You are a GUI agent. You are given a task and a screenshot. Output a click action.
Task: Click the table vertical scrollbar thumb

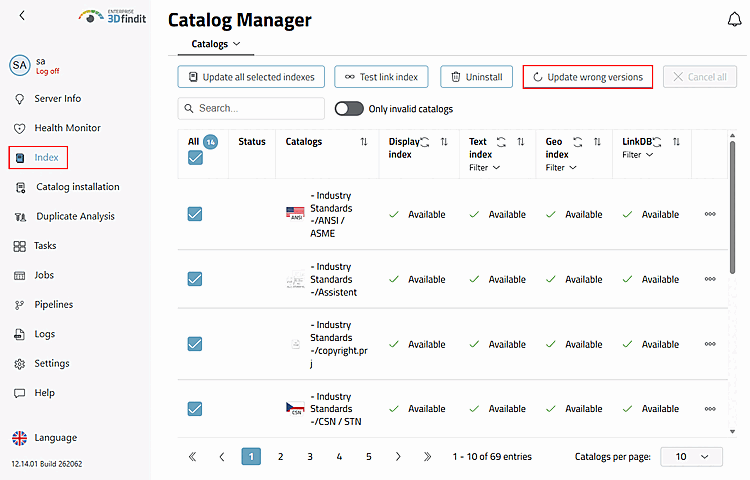pos(732,207)
